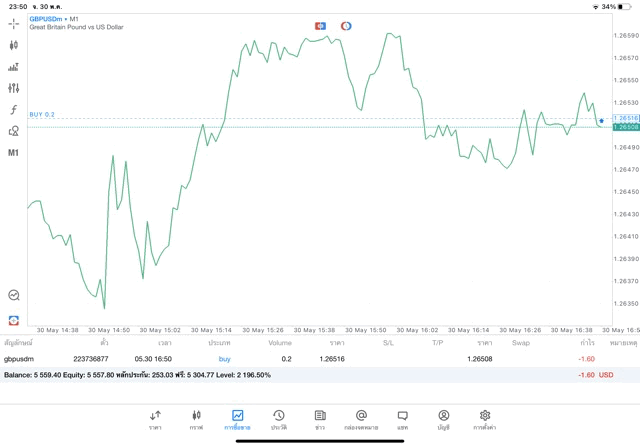Sort positions by Volume column header
This screenshot has width=640, height=447.
(280, 343)
